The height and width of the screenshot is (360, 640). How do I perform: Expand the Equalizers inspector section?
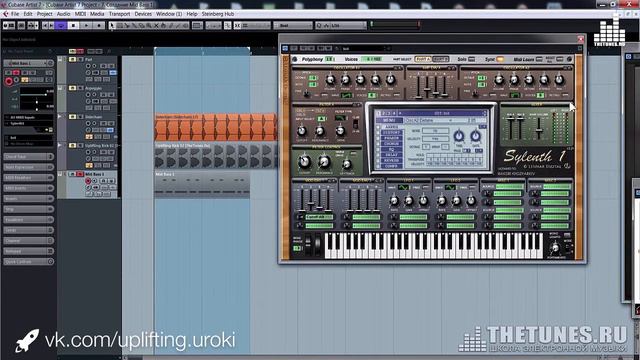pyautogui.click(x=29, y=220)
